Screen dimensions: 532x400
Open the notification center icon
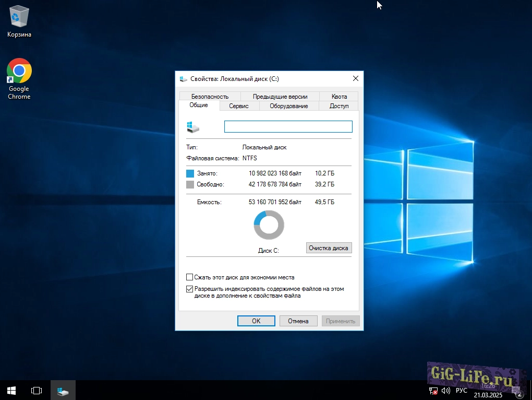[517, 391]
